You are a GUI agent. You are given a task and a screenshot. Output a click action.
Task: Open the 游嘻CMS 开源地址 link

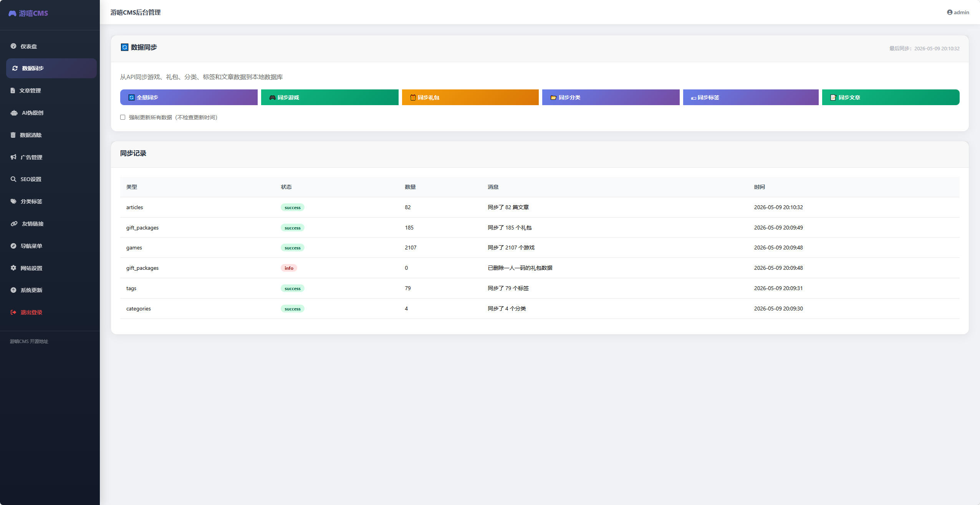[29, 341]
